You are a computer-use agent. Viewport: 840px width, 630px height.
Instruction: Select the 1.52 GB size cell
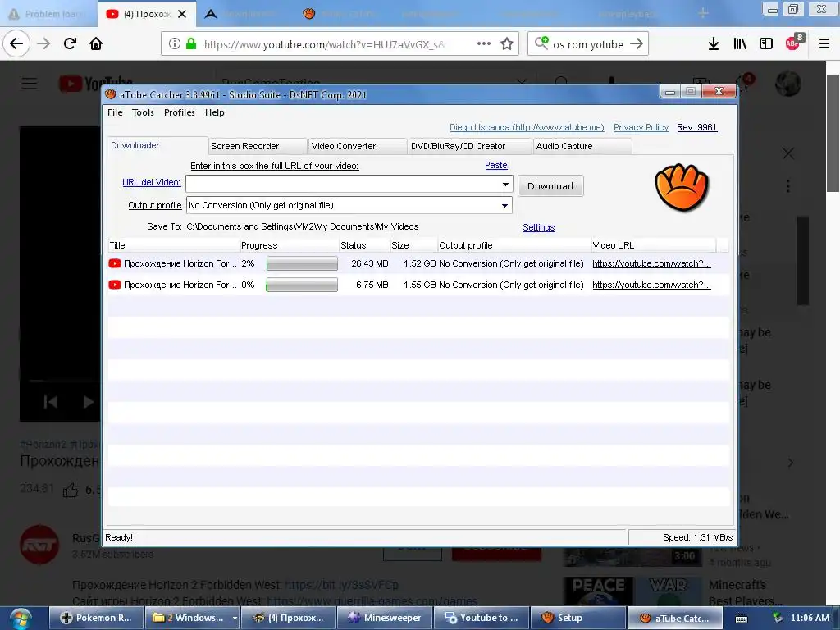(419, 263)
